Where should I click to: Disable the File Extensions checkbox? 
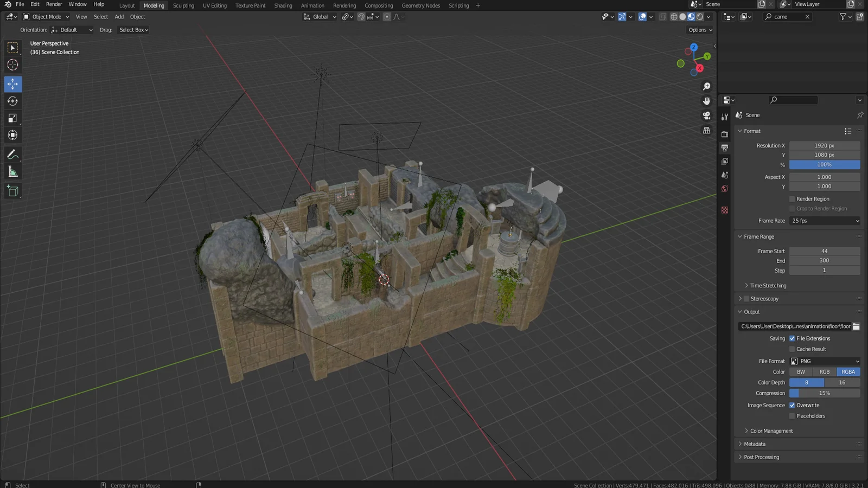click(792, 338)
